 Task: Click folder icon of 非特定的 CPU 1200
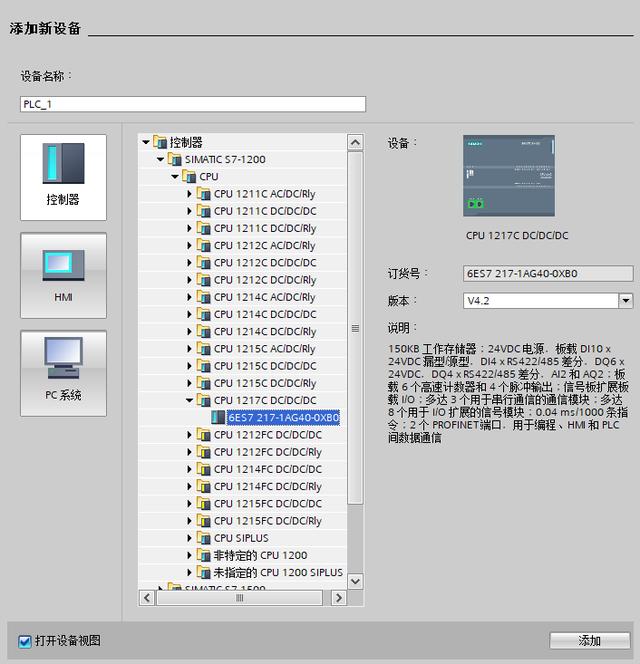(203, 556)
